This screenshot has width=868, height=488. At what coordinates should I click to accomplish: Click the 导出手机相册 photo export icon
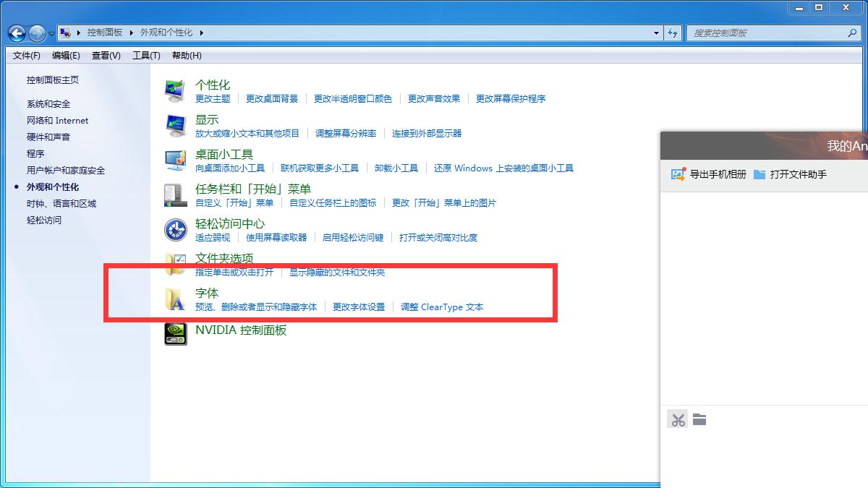coord(678,174)
